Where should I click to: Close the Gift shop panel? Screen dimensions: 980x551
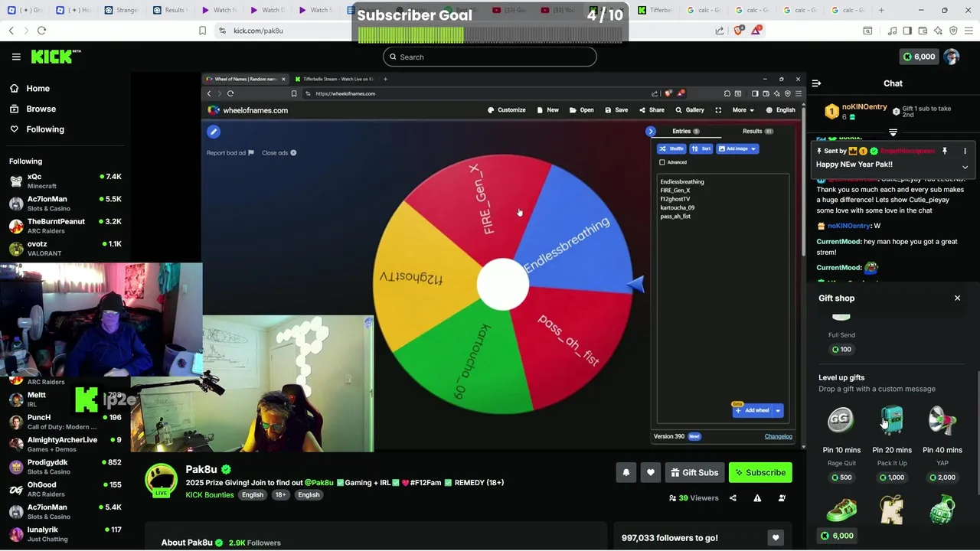[957, 298]
